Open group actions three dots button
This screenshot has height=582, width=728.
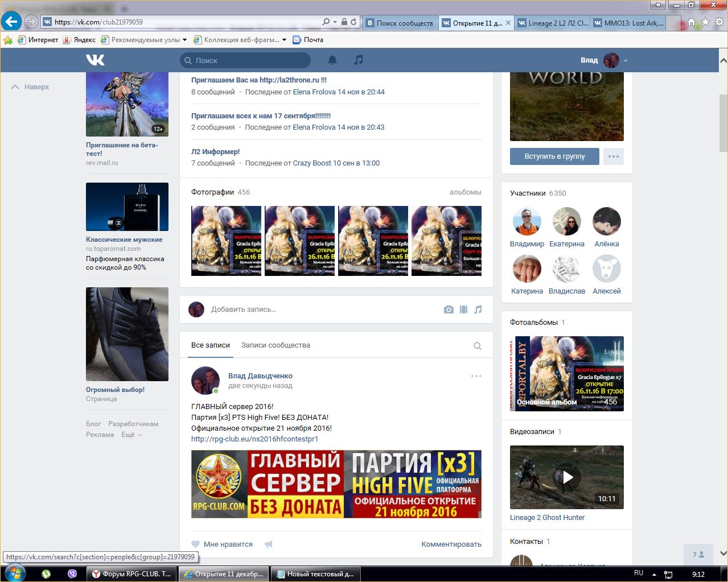click(x=614, y=156)
